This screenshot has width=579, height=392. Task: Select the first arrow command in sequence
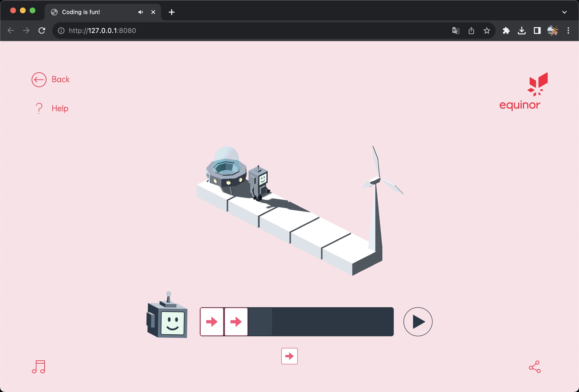click(x=212, y=321)
